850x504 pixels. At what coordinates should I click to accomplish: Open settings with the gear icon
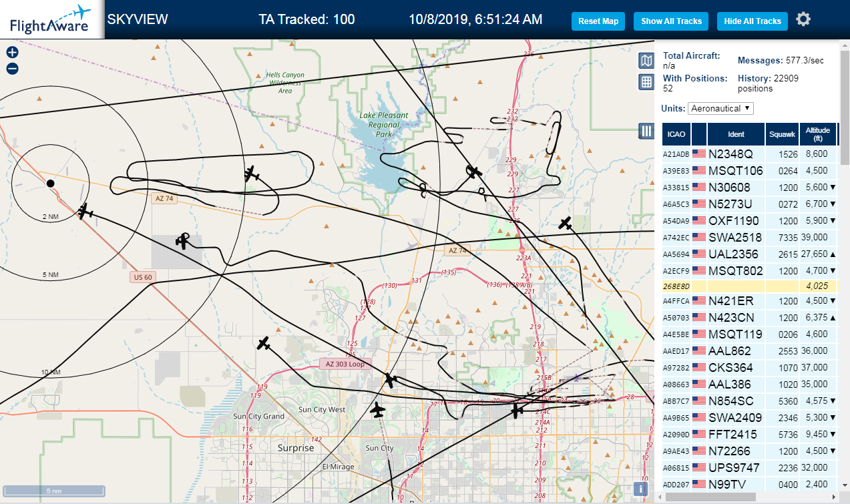tap(803, 19)
